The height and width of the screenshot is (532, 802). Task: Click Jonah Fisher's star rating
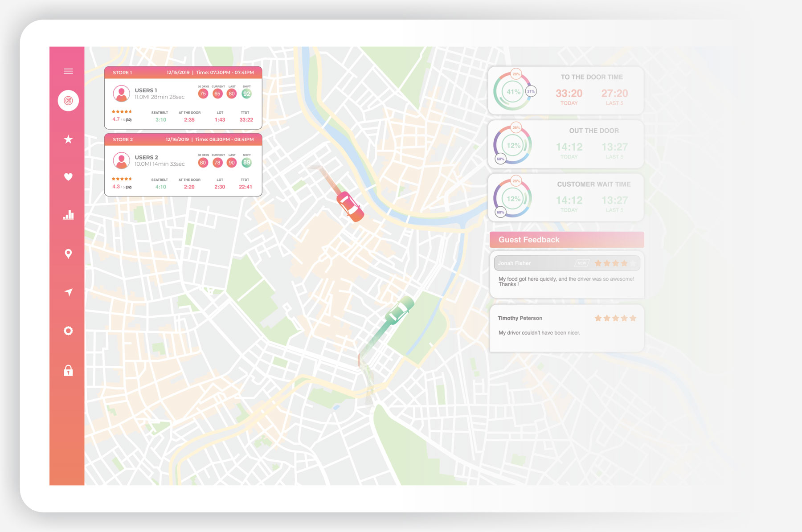[x=615, y=263]
